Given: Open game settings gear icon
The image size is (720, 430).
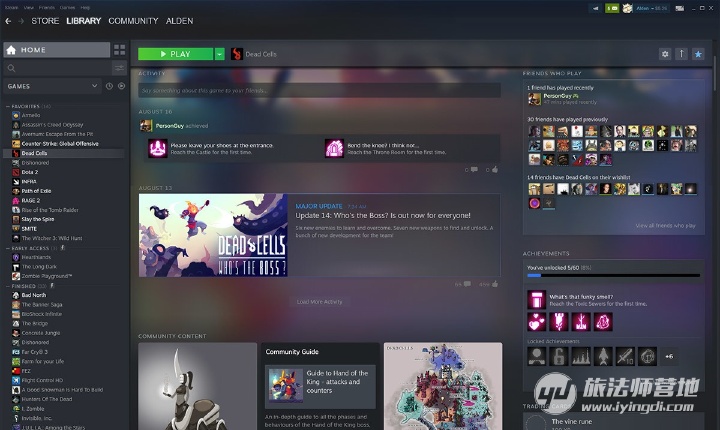Looking at the screenshot, I should (x=665, y=54).
